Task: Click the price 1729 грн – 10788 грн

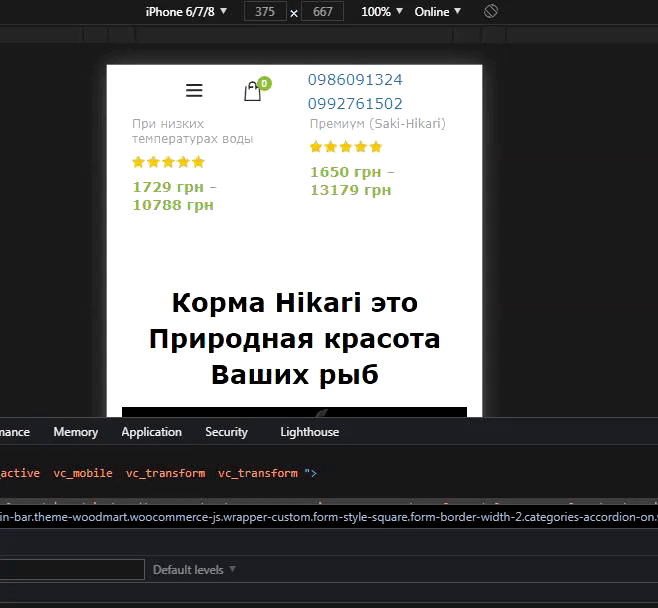Action: tap(175, 196)
